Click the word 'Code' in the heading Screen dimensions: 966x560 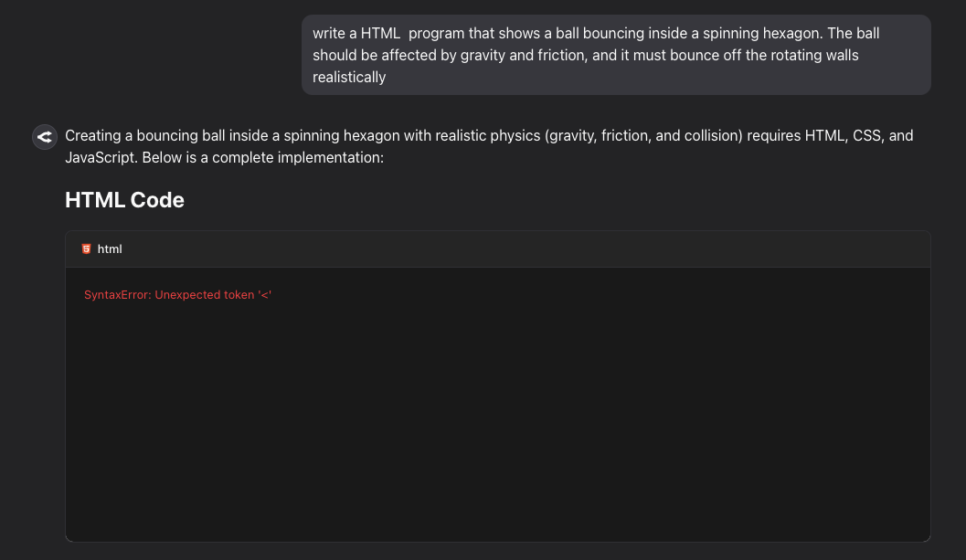pyautogui.click(x=157, y=200)
